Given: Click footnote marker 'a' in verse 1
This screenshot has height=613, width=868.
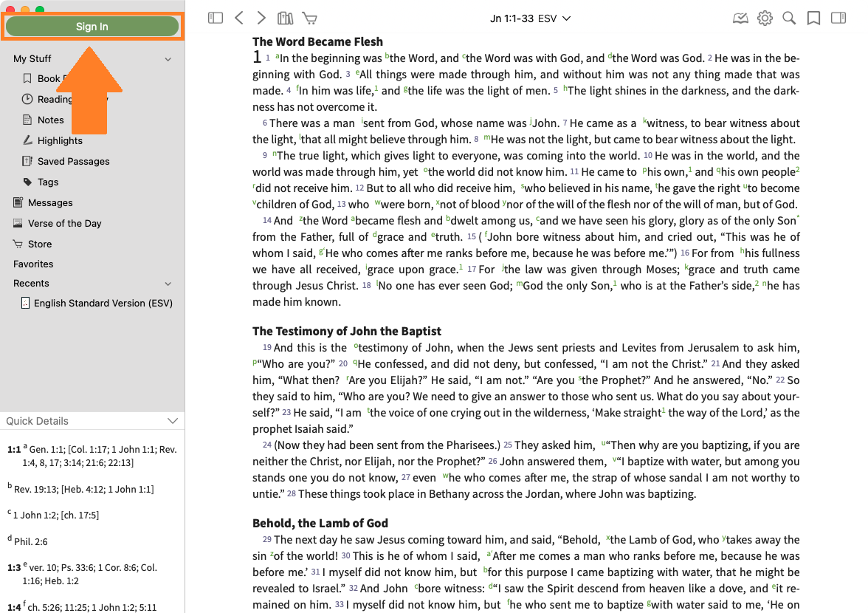Looking at the screenshot, I should [278, 56].
